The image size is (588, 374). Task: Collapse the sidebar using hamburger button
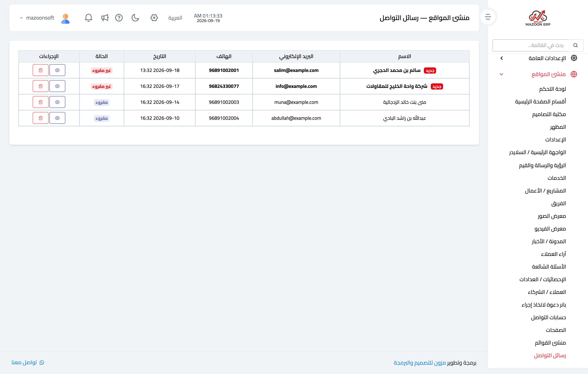tap(488, 17)
